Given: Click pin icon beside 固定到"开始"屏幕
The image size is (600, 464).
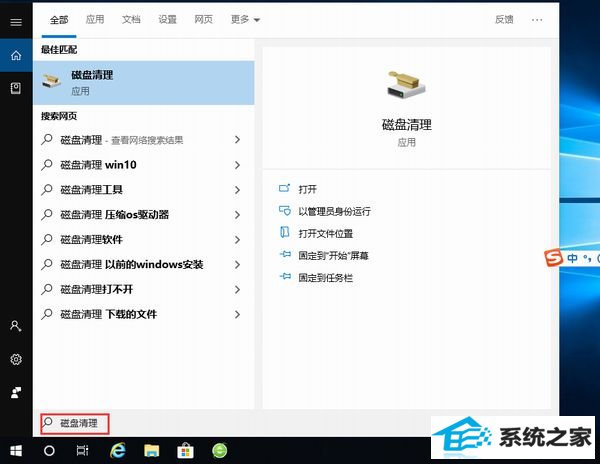Looking at the screenshot, I should tap(285, 254).
